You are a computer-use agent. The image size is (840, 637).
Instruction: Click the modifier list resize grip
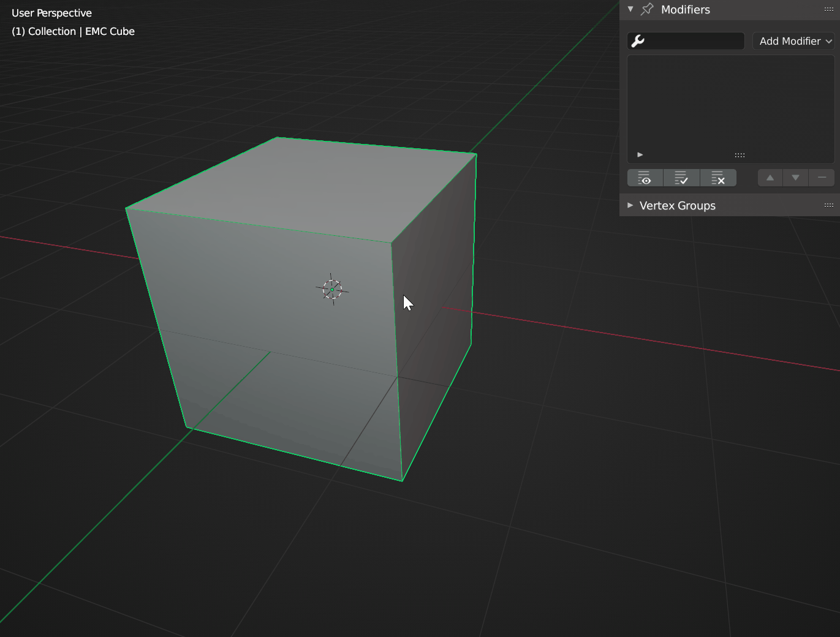[x=740, y=155]
